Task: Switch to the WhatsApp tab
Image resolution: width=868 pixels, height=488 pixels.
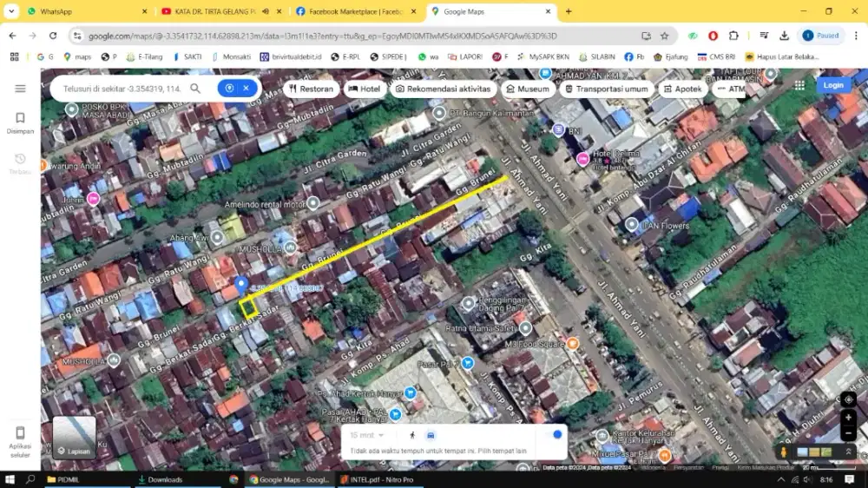Action: click(87, 11)
